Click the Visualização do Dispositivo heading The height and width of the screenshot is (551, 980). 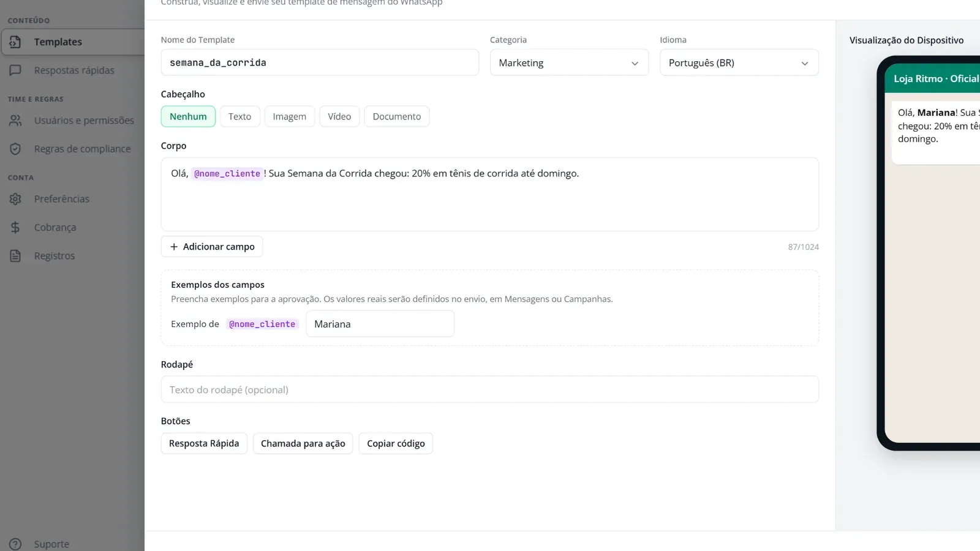[x=907, y=40]
